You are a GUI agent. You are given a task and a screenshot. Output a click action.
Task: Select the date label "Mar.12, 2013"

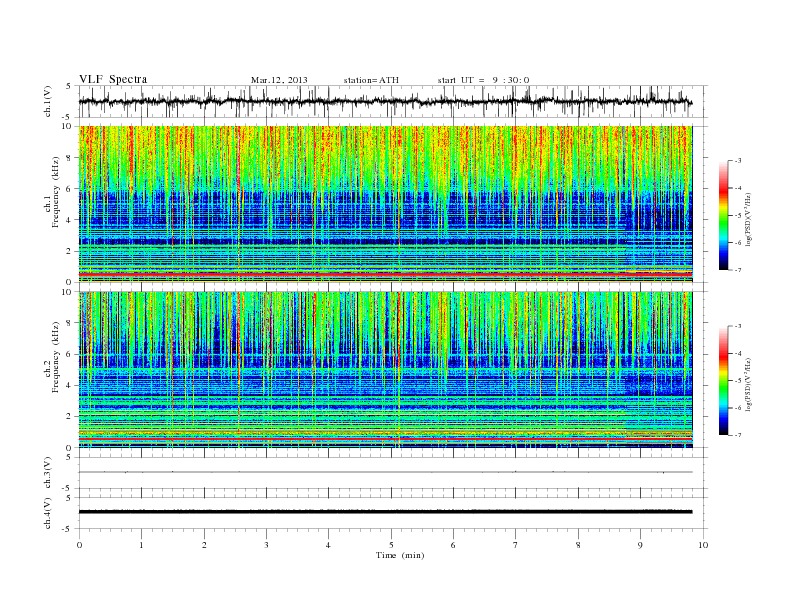(279, 80)
